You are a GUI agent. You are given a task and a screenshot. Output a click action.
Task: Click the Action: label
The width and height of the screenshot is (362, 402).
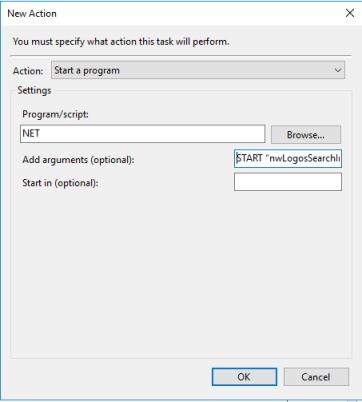(x=28, y=71)
